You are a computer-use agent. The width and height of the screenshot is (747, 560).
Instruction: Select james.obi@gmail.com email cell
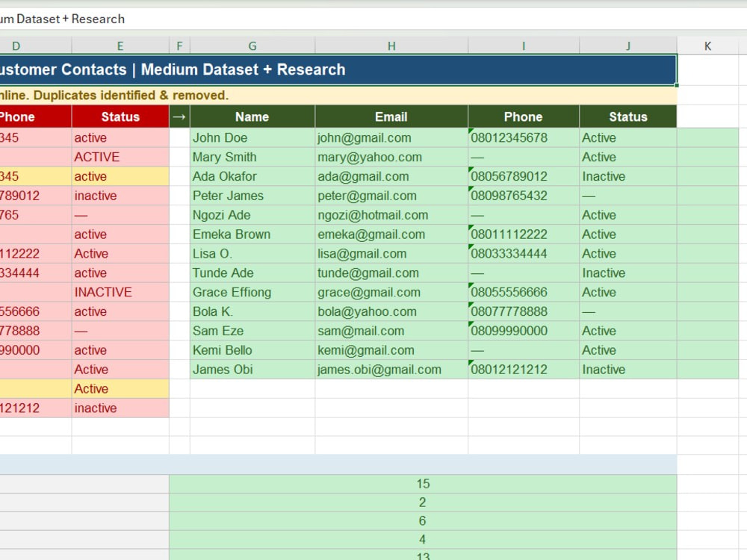[391, 369]
